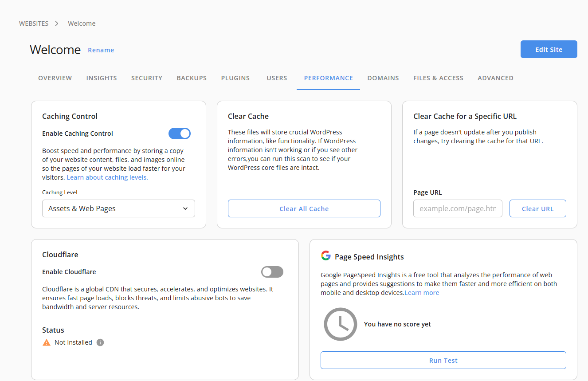The image size is (588, 381).
Task: Click the Clear URL button
Action: pyautogui.click(x=538, y=208)
